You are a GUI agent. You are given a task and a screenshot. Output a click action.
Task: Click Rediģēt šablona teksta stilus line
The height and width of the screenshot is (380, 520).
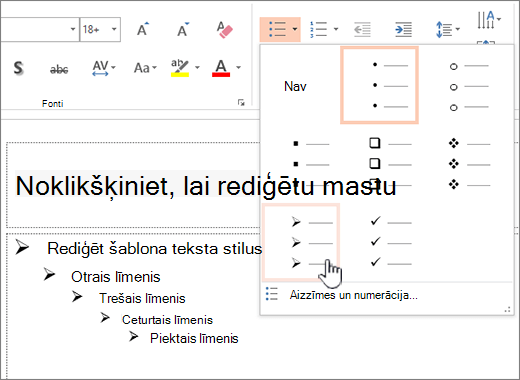[x=154, y=249]
